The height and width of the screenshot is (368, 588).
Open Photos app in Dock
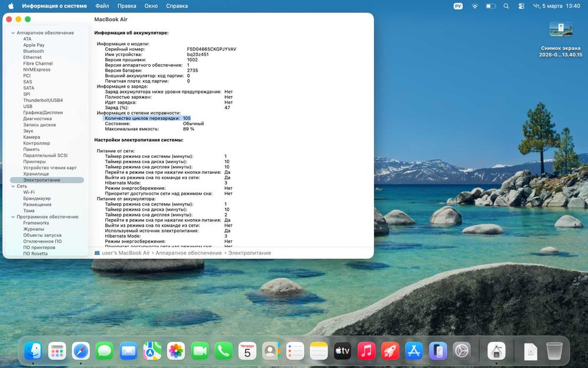[176, 351]
